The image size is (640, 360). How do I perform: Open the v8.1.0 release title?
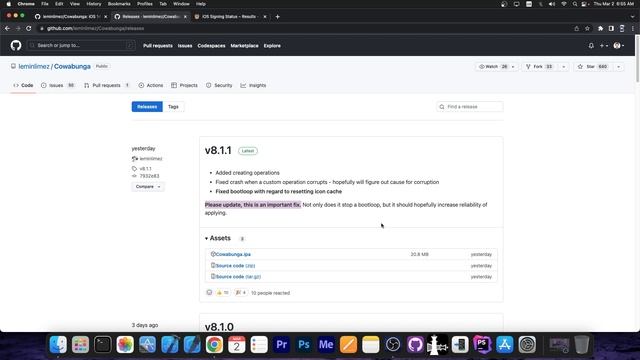pyautogui.click(x=219, y=327)
